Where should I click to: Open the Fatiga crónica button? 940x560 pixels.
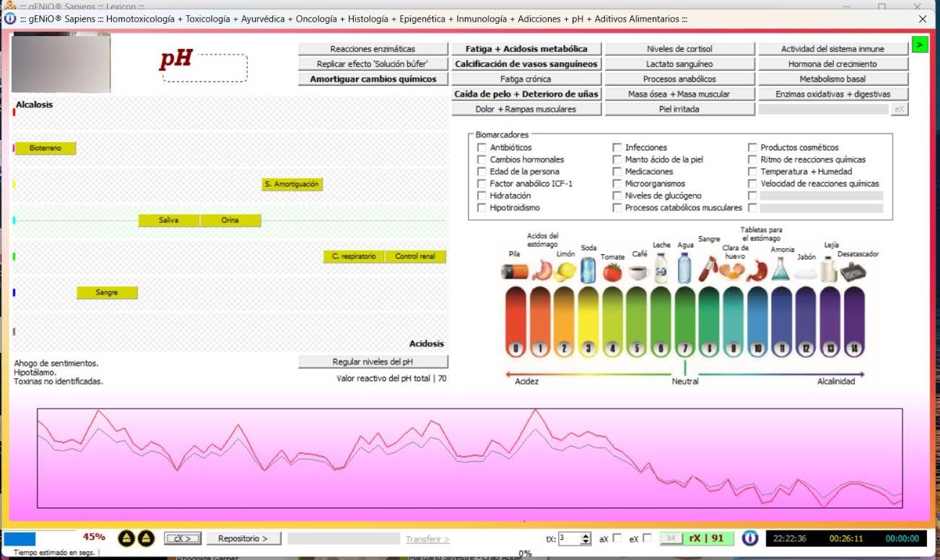tap(526, 79)
